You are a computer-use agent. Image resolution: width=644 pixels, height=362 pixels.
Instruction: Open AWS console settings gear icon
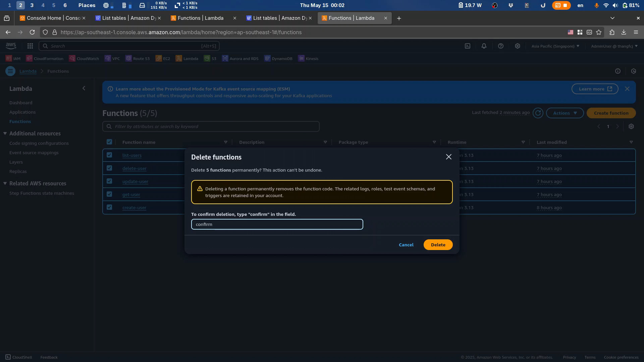pyautogui.click(x=518, y=46)
